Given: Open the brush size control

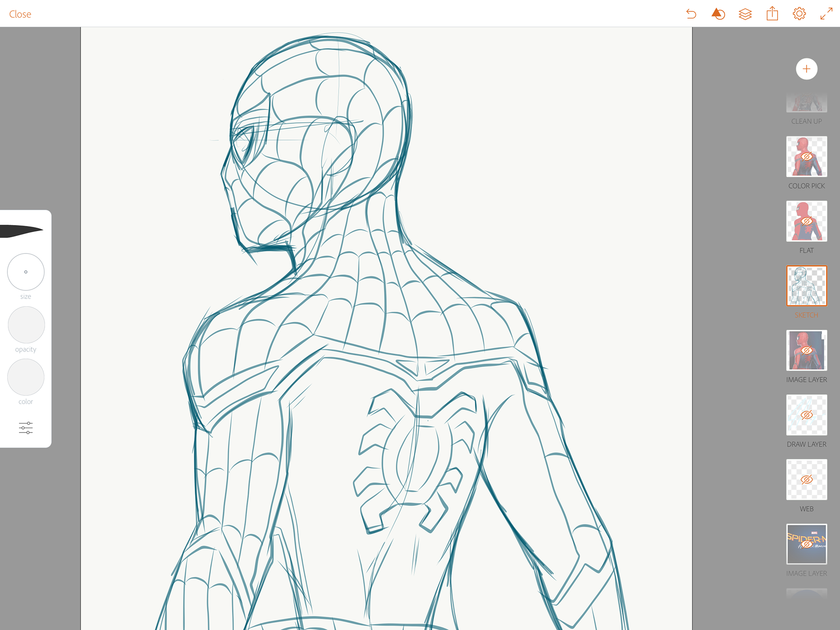Looking at the screenshot, I should [x=26, y=272].
